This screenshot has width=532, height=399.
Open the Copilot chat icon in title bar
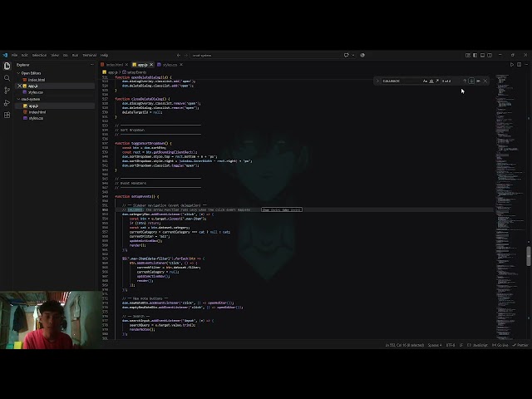347,55
